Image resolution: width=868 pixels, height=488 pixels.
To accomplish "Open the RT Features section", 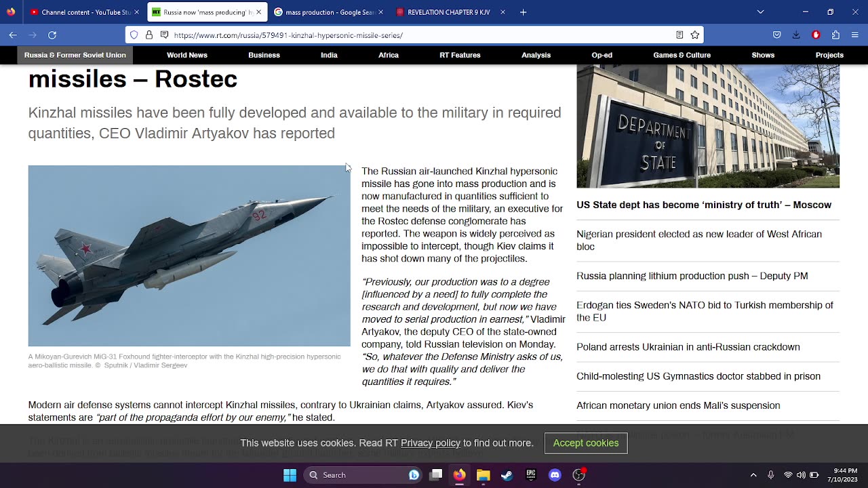I will (x=460, y=55).
